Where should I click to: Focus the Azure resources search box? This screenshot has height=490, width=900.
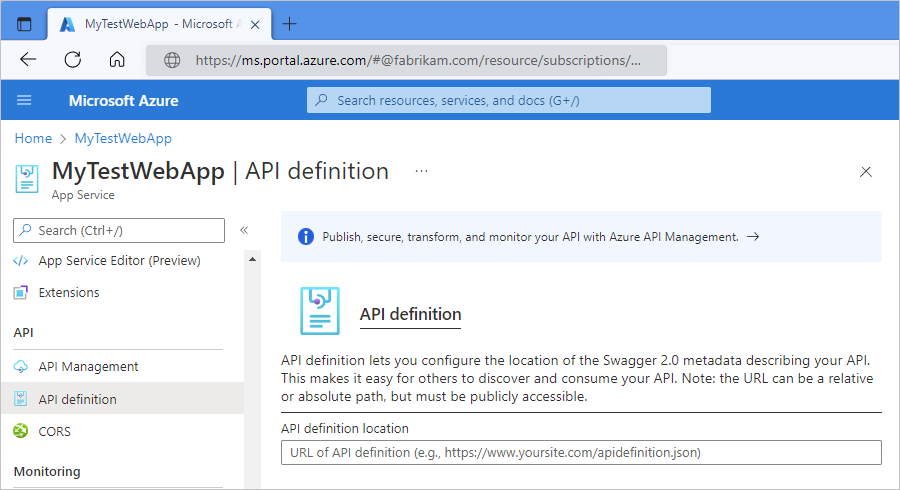[x=509, y=100]
